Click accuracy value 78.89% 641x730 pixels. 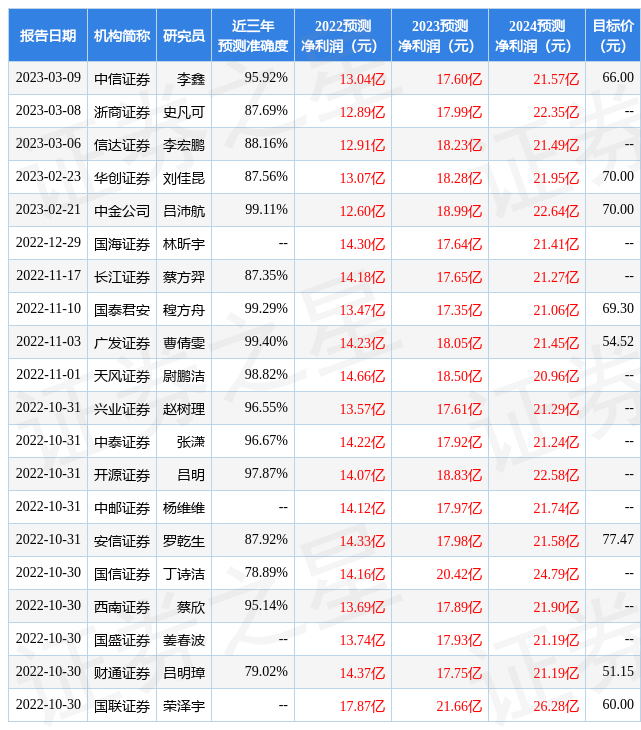[x=266, y=573]
